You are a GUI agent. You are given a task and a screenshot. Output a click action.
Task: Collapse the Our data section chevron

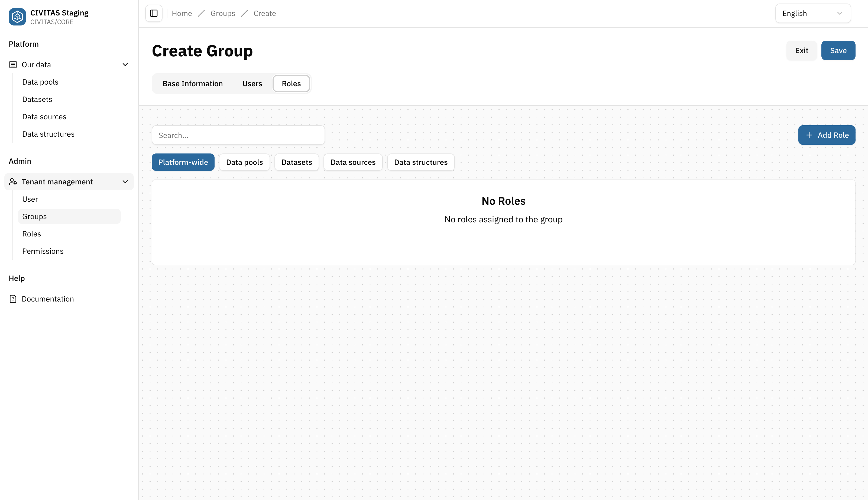(x=125, y=65)
